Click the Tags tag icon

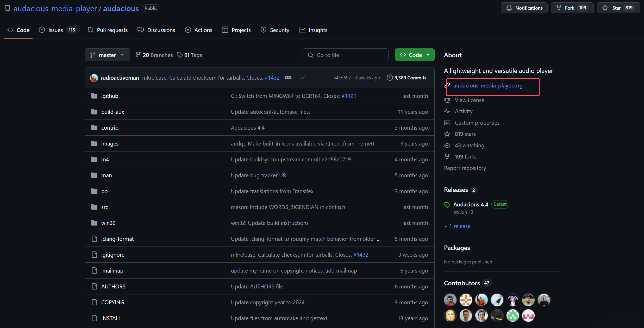pos(180,55)
